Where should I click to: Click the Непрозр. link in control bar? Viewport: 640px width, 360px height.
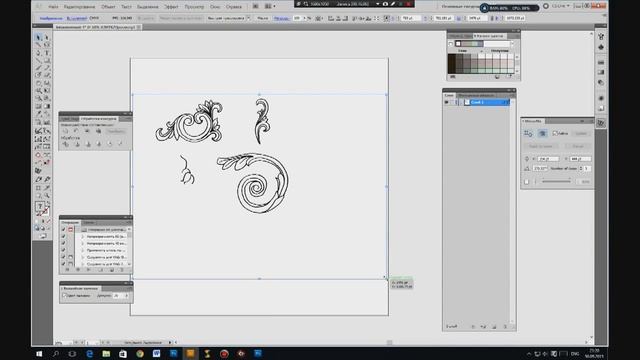[x=281, y=18]
